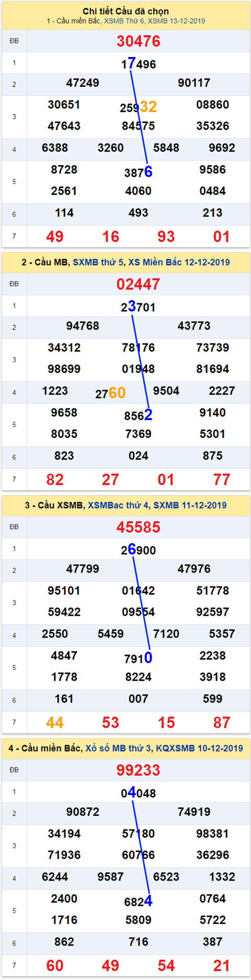Select number 7369
Screen dimensions: 251x980
[x=139, y=434]
